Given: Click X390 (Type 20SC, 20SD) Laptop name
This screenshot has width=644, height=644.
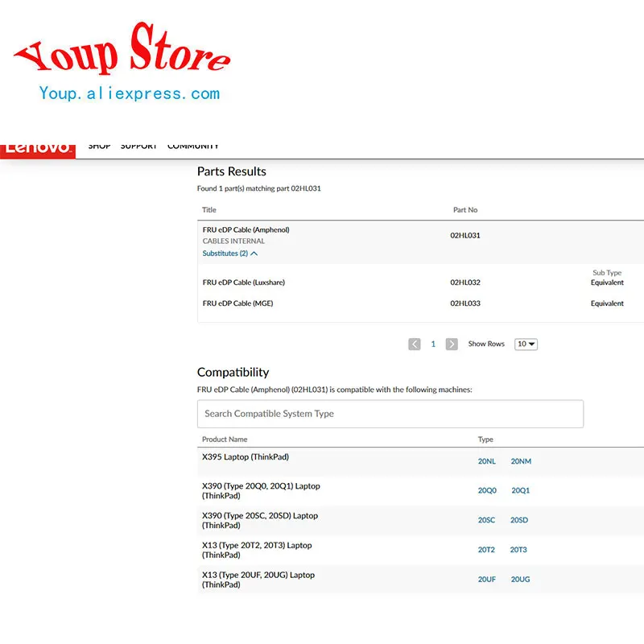Looking at the screenshot, I should coord(259,520).
